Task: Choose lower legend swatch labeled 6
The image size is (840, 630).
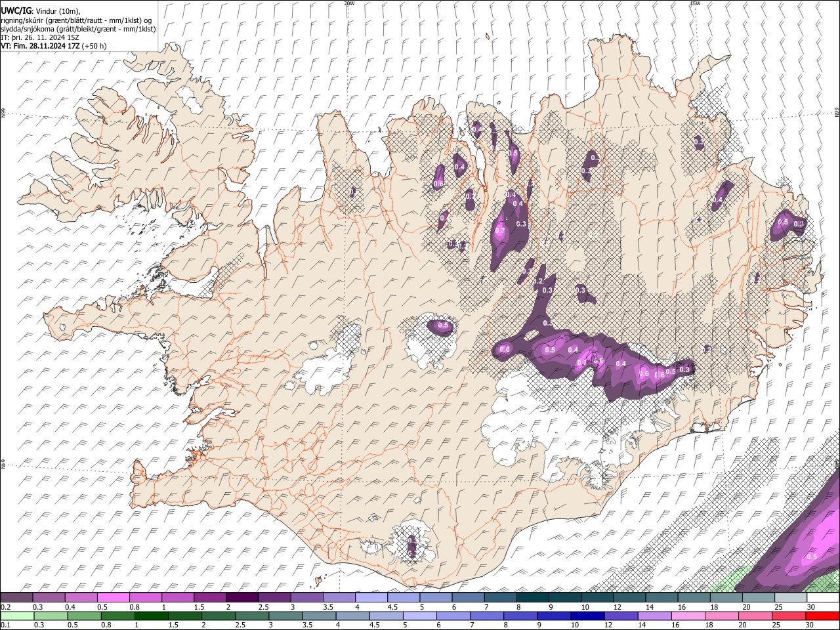Action: [453, 616]
